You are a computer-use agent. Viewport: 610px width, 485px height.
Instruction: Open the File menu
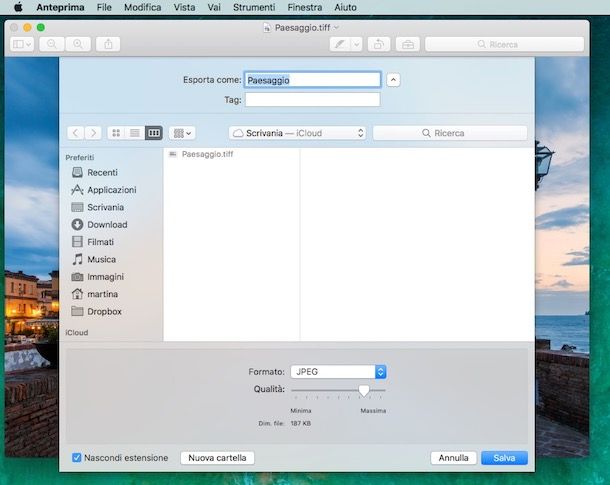pos(104,7)
